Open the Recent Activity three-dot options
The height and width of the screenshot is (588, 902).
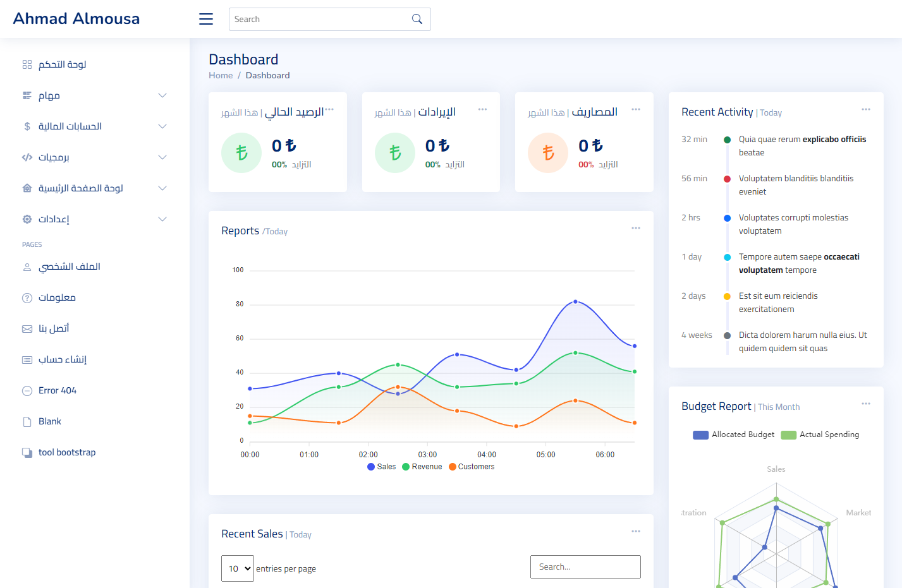coord(866,109)
